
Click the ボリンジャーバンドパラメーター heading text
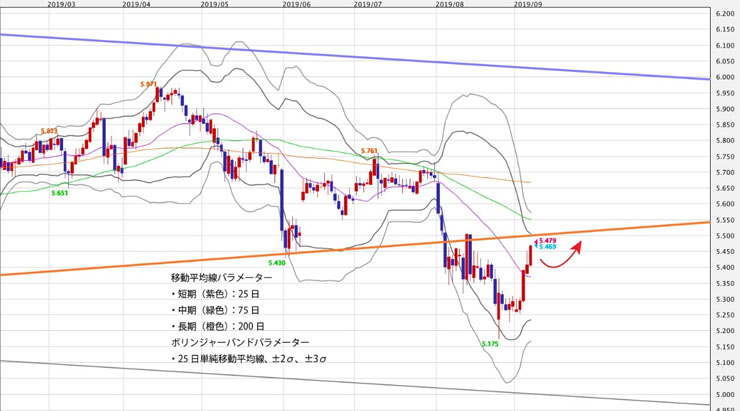(240, 342)
